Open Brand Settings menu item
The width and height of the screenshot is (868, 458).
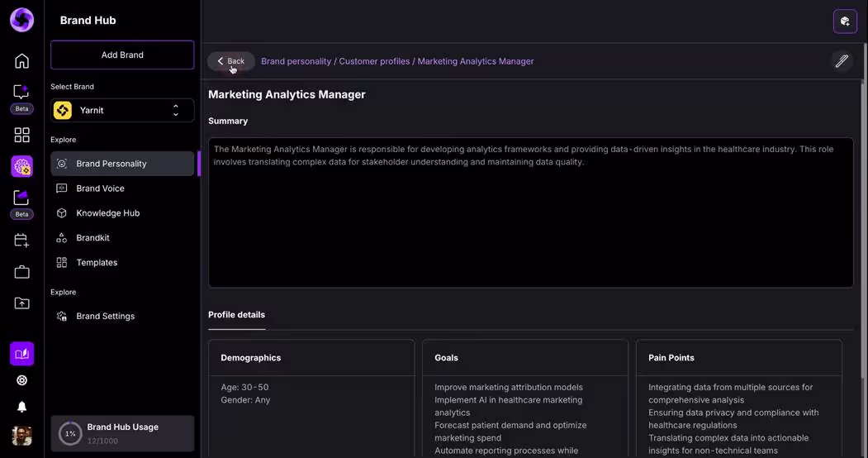coord(122,317)
